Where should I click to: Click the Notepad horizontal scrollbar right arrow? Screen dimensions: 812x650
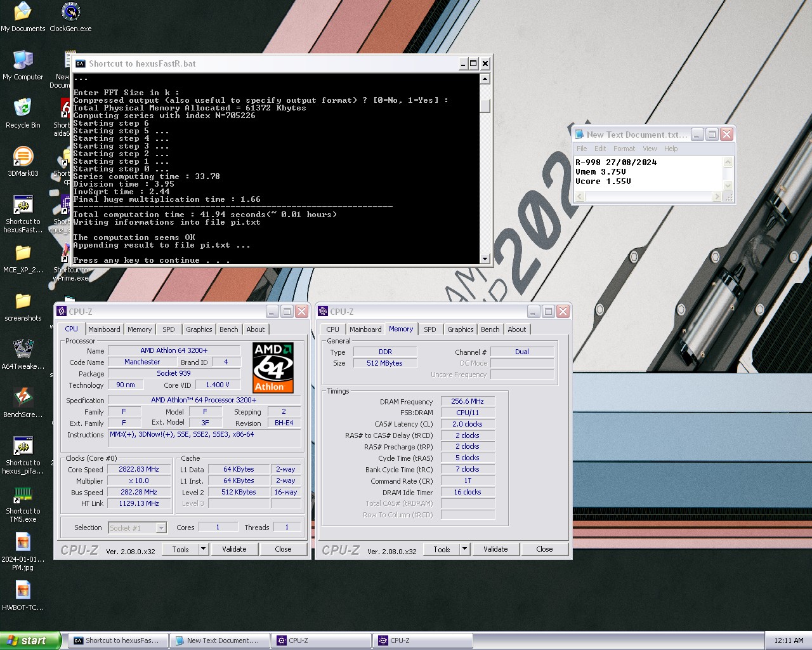717,197
